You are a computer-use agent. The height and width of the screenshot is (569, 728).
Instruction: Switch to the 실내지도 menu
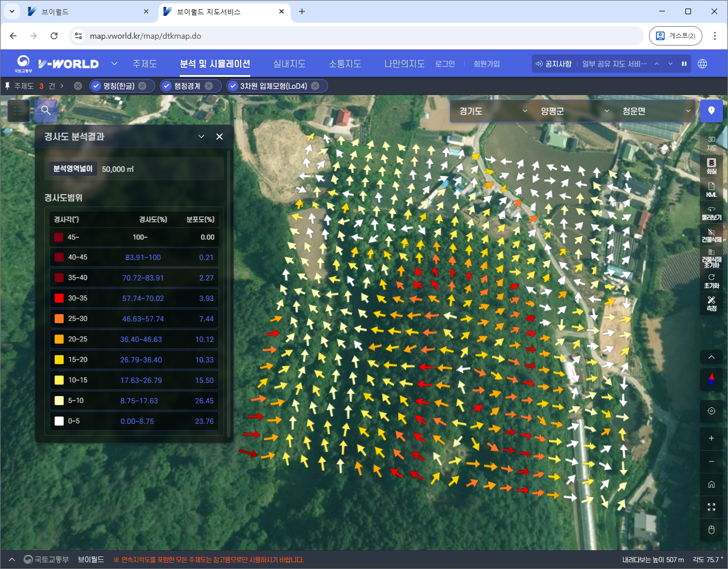[x=289, y=64]
